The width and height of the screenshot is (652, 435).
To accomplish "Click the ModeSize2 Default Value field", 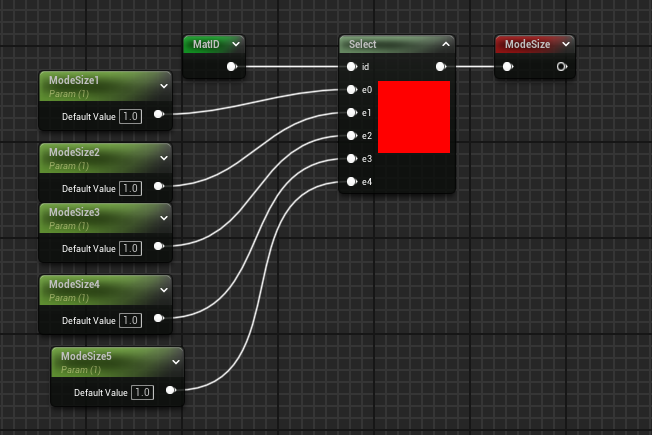I will (131, 188).
